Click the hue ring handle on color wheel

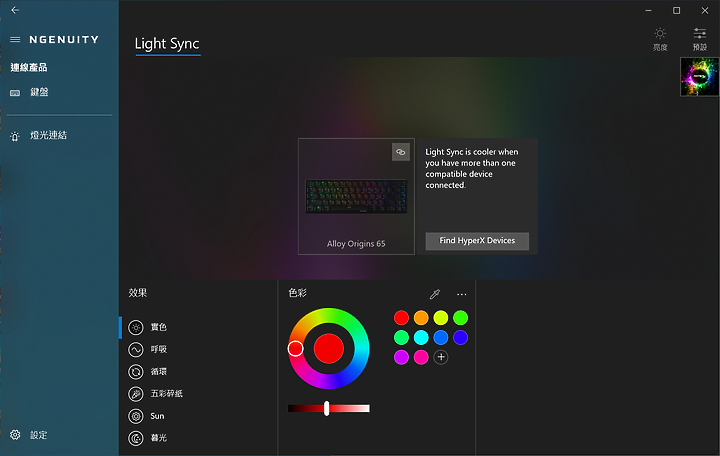[x=295, y=349]
